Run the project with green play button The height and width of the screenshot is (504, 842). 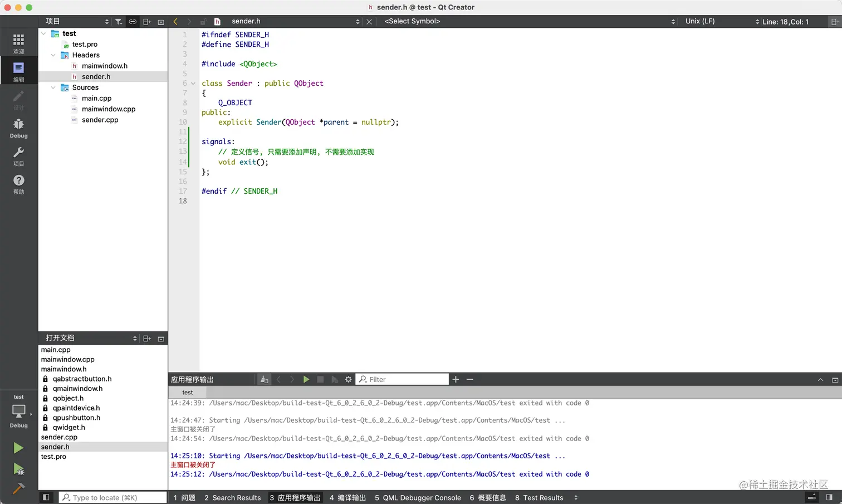18,448
